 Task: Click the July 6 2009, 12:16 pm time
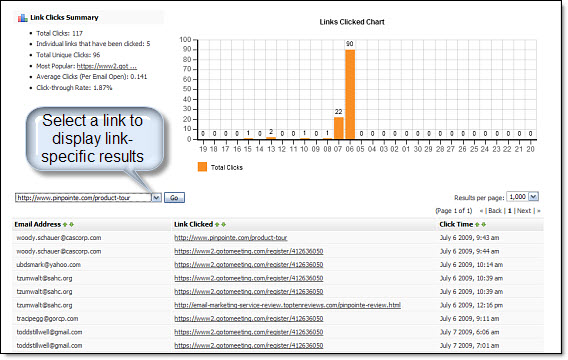click(471, 305)
